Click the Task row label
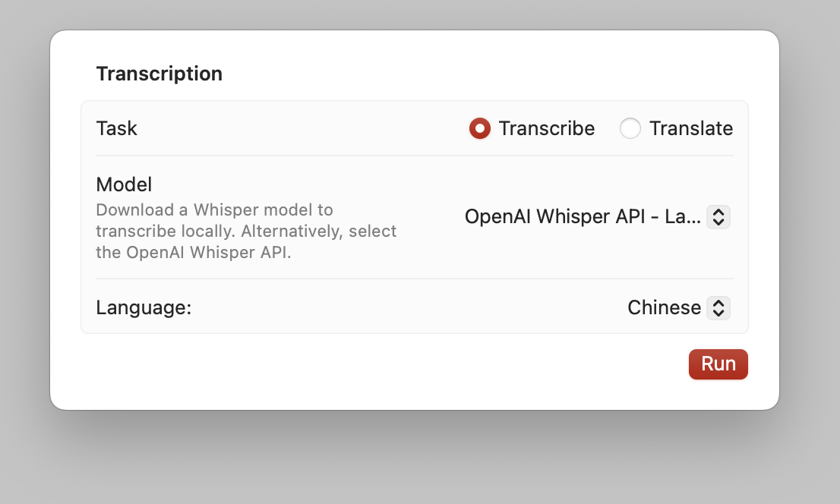Screen dimensions: 840x504 tap(116, 128)
